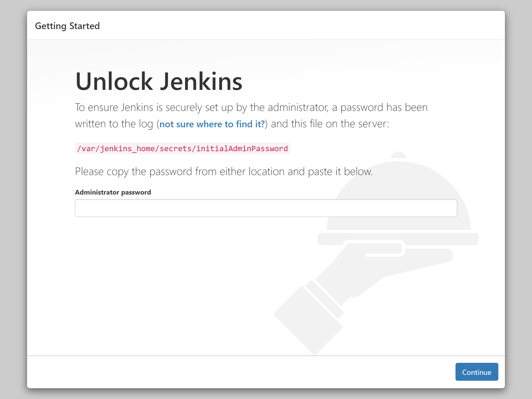
Task: Open the "not sure where to find it?" link
Action: (212, 124)
